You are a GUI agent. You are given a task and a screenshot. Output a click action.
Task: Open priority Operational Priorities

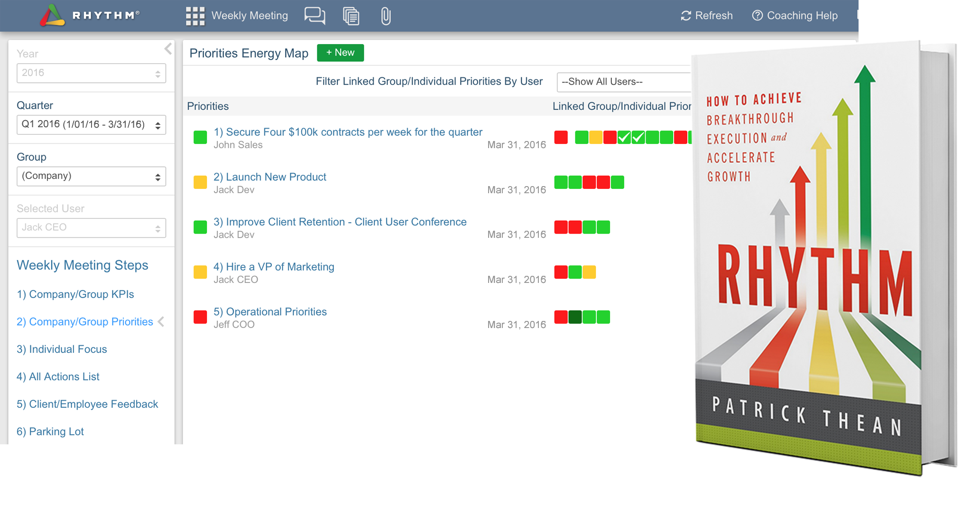click(270, 312)
